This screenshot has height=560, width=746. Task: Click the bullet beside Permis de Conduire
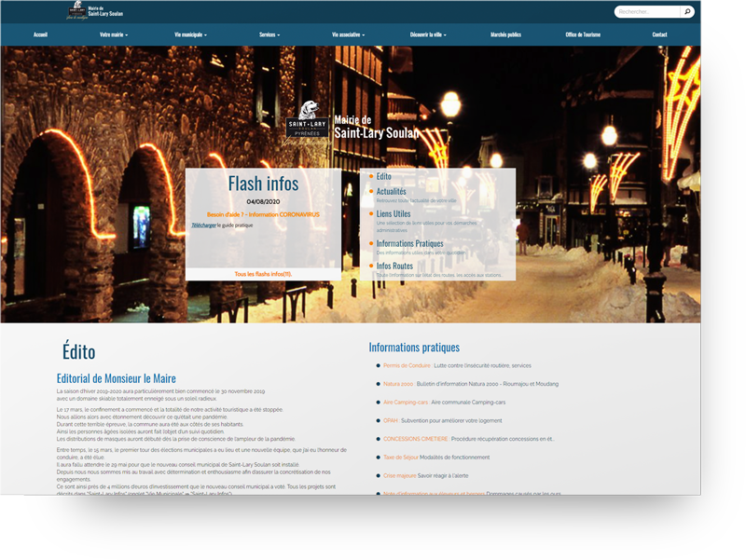pos(378,365)
